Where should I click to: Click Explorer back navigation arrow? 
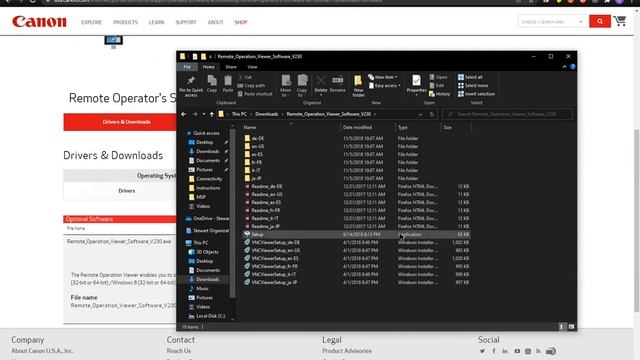(x=184, y=114)
